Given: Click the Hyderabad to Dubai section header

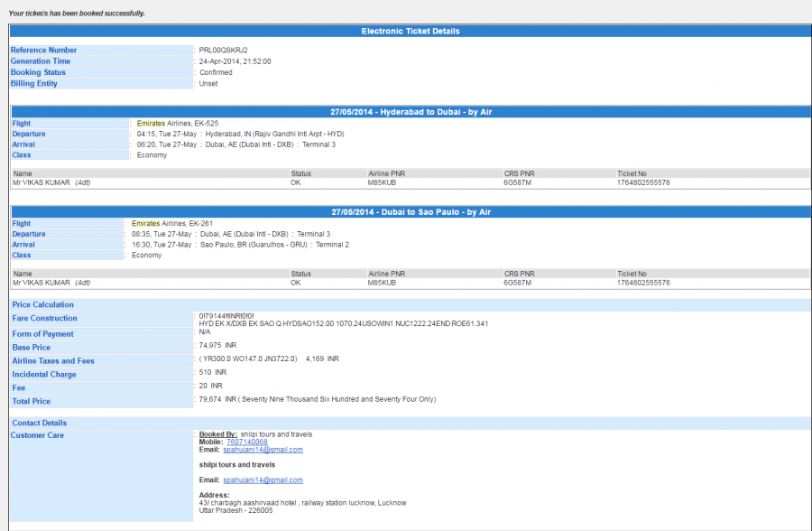Looking at the screenshot, I should [411, 112].
